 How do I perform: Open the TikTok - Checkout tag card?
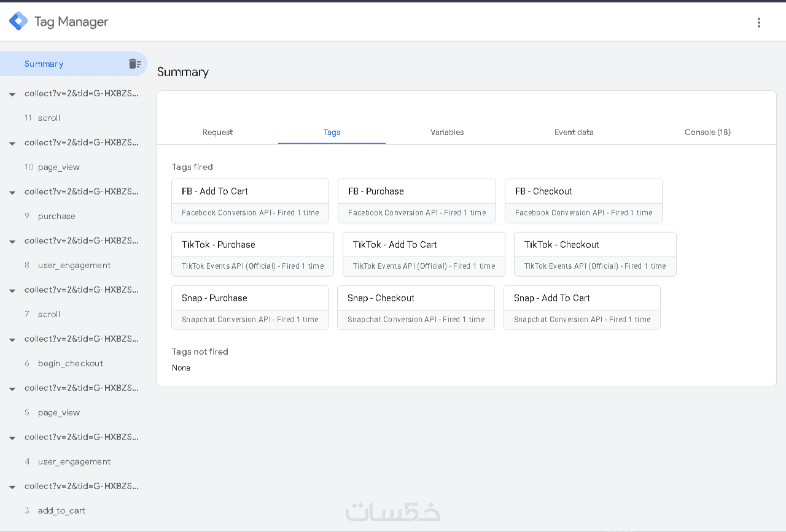point(595,254)
